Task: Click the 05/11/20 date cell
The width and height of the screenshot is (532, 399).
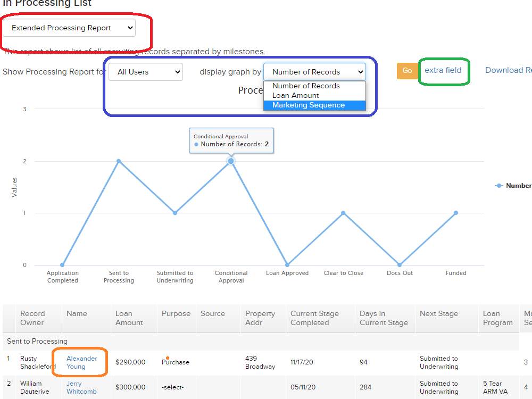Action: (x=303, y=387)
